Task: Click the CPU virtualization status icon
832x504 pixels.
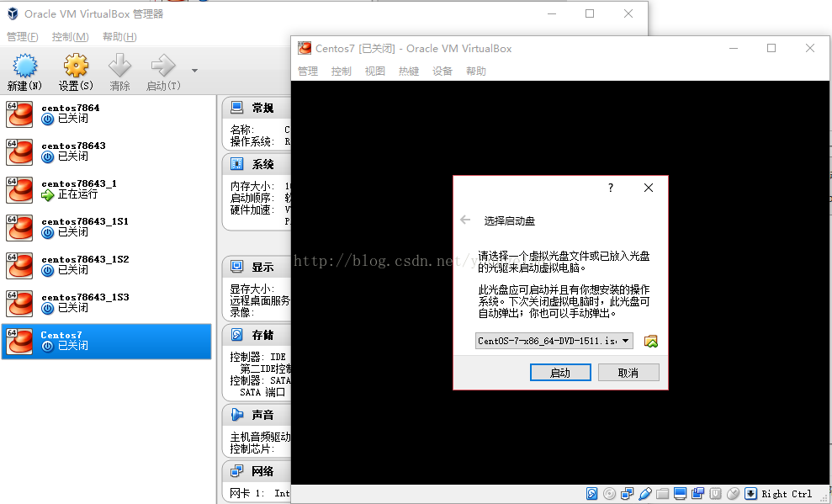Action: [x=715, y=494]
